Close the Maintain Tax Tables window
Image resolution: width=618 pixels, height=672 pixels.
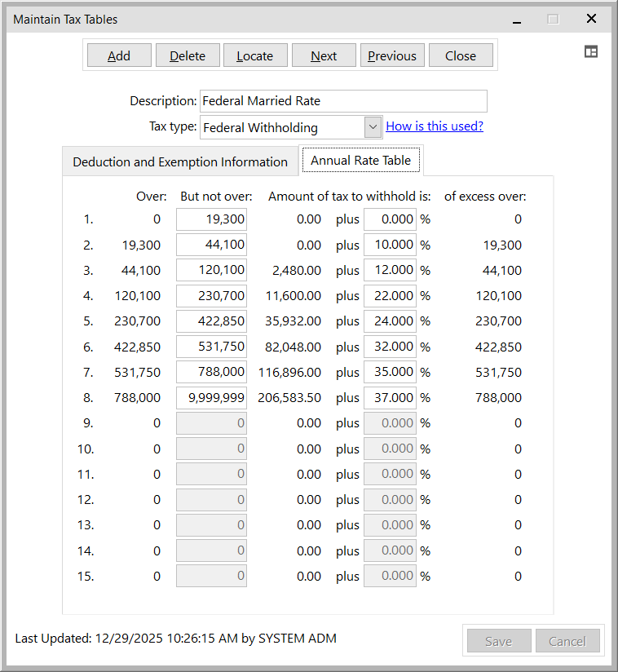(x=591, y=19)
